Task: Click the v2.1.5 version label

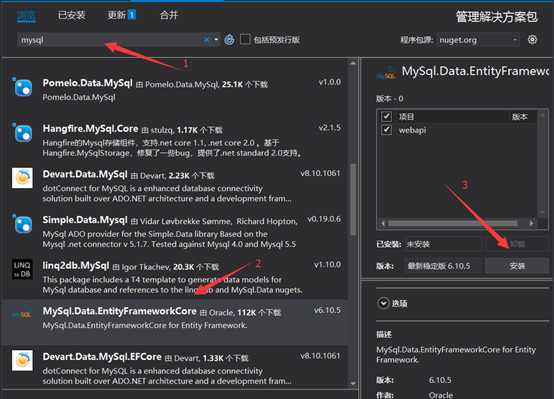Action: point(330,128)
